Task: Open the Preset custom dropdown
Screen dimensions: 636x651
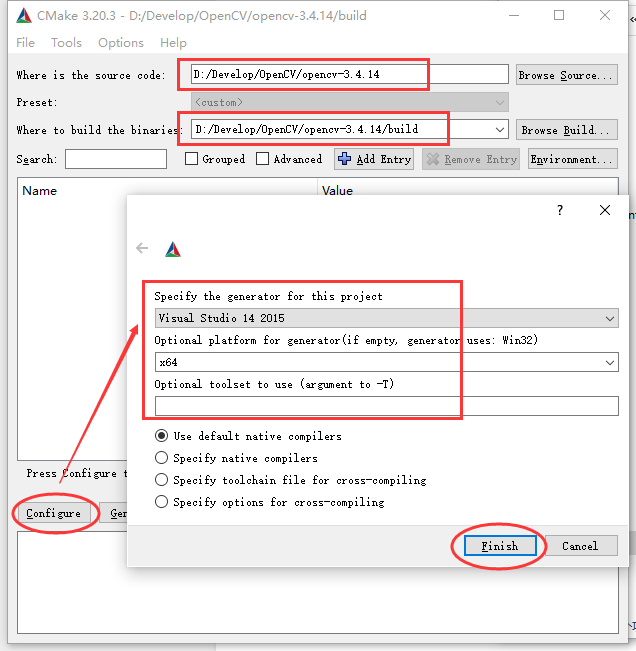Action: 350,102
